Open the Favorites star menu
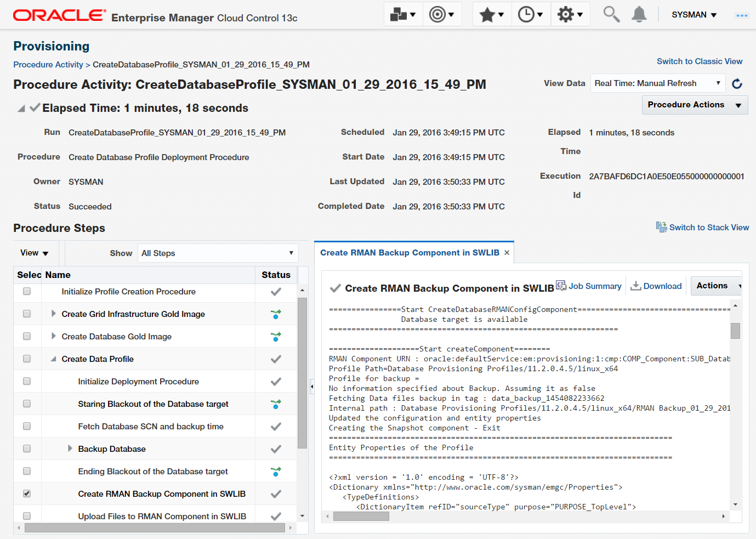This screenshot has height=539, width=756. (492, 14)
